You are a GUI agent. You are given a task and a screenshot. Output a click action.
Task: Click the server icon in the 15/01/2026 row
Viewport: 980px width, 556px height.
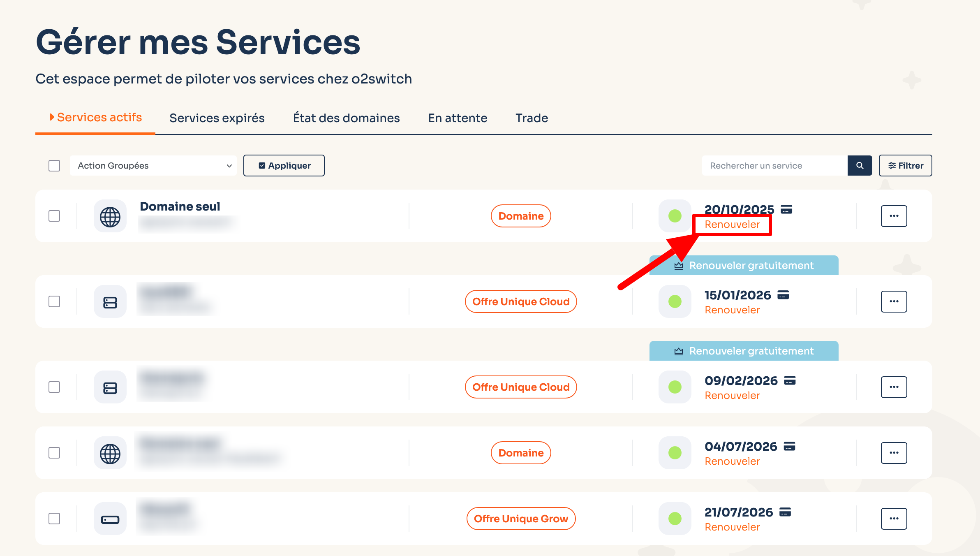pos(110,302)
